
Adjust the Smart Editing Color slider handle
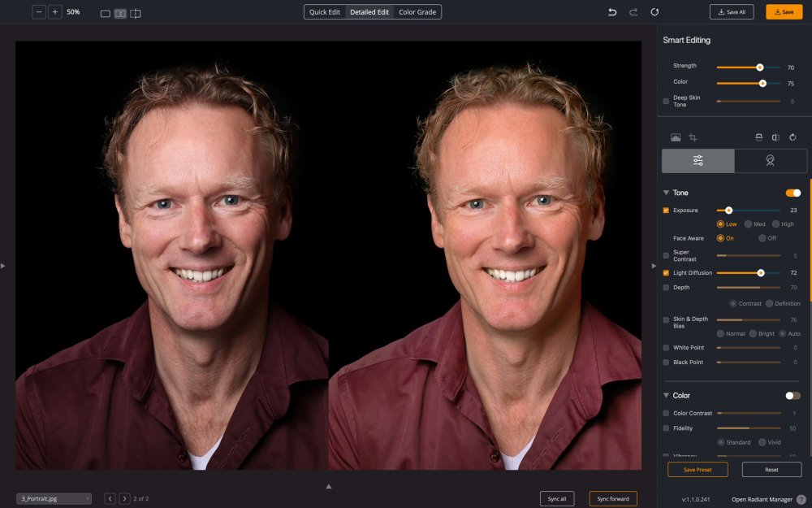click(762, 84)
